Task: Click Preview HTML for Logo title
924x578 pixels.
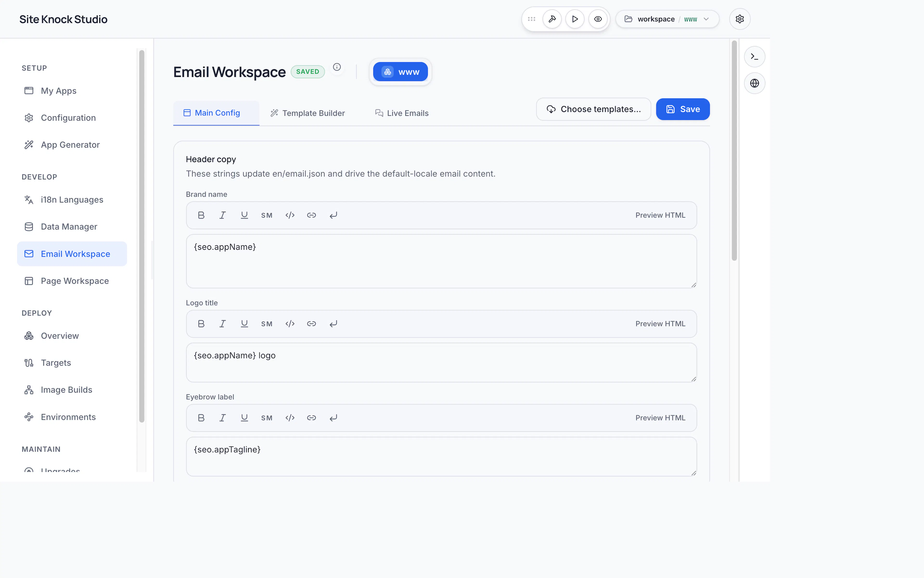Action: click(x=660, y=324)
